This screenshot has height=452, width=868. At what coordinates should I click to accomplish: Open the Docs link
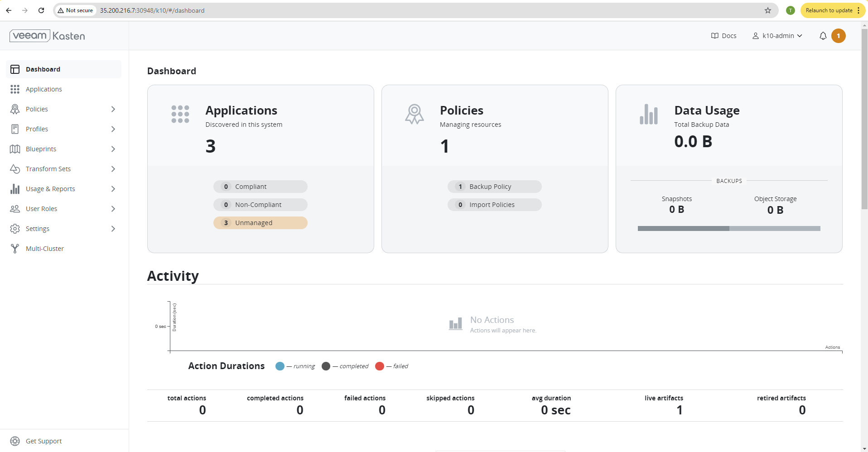[723, 36]
